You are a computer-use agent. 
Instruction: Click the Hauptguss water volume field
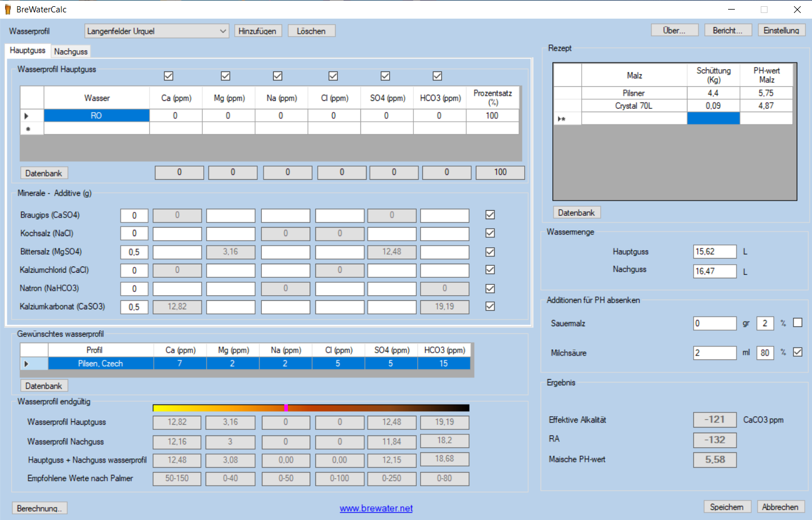[714, 252]
